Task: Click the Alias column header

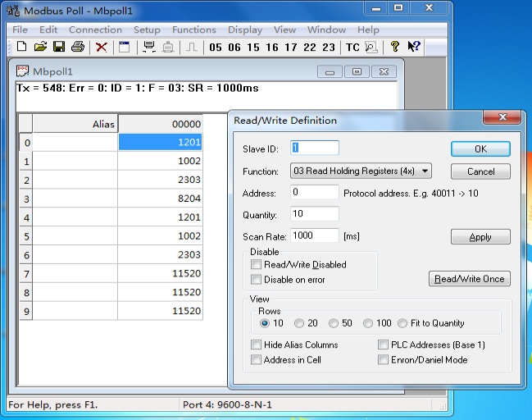Action: coord(75,124)
